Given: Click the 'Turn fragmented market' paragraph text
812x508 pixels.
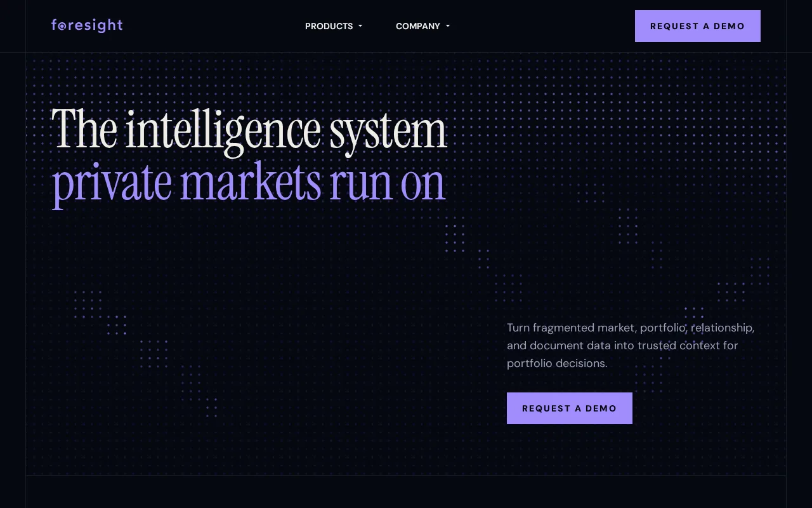Looking at the screenshot, I should click(x=631, y=345).
